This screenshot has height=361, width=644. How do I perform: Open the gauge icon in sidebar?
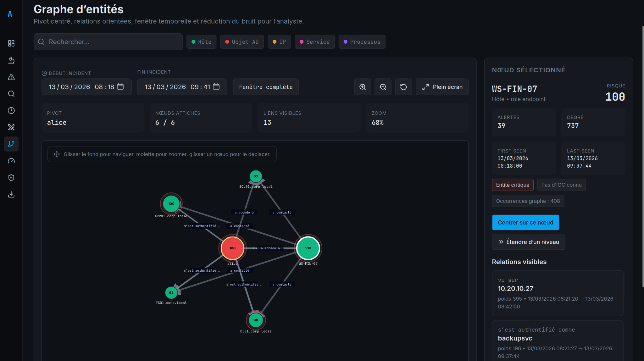click(x=11, y=161)
